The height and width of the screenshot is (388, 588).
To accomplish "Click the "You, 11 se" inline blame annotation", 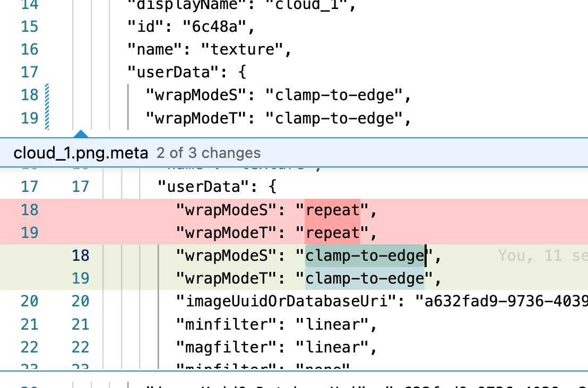I will click(x=542, y=256).
